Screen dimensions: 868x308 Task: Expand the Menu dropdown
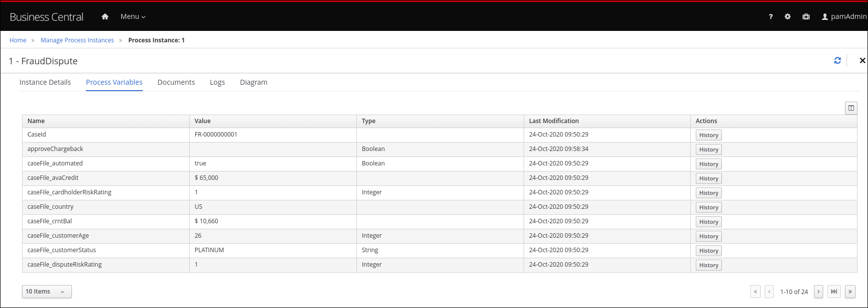click(x=133, y=16)
